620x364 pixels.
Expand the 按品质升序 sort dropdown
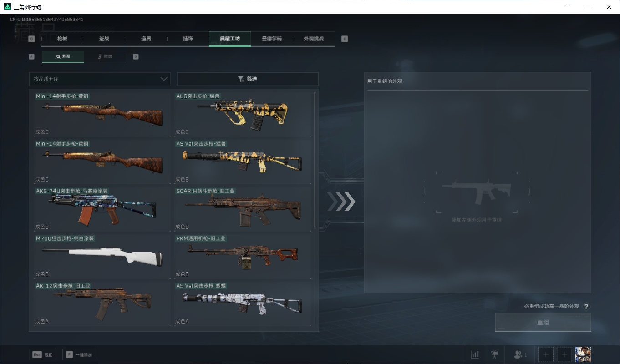100,79
